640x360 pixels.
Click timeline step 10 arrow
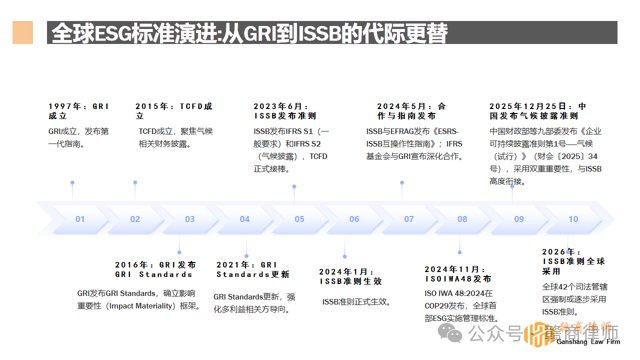click(x=573, y=219)
